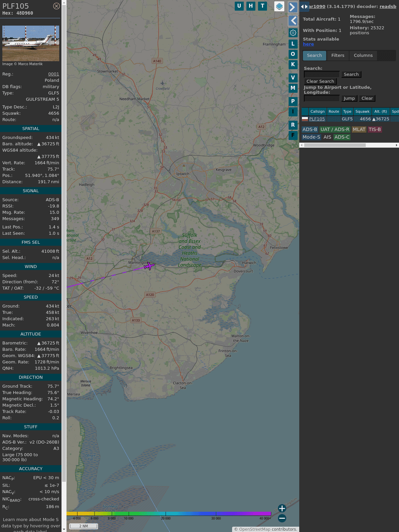Click the WIND section header
The image size is (399, 532).
point(31,267)
